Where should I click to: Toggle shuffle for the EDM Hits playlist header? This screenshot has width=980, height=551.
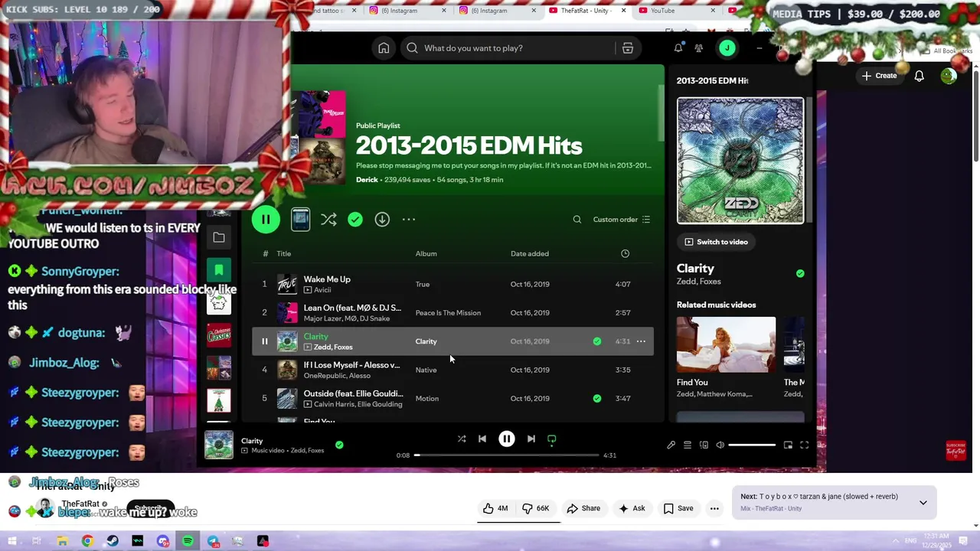[x=328, y=220]
